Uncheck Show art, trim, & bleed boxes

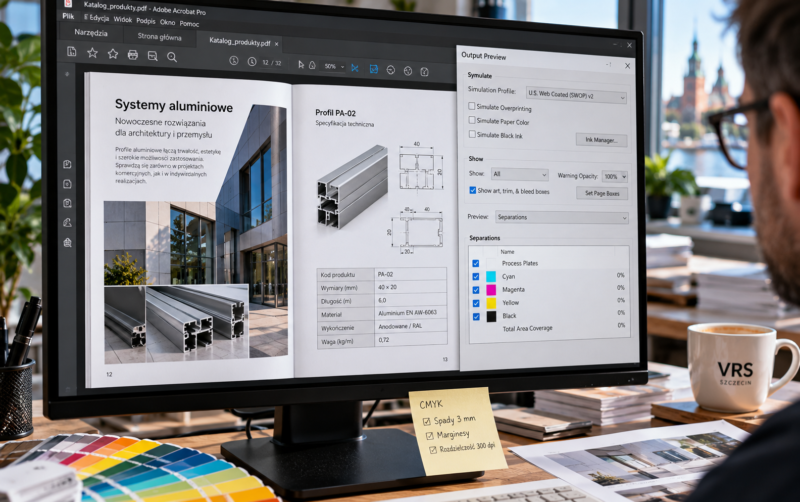click(x=472, y=190)
